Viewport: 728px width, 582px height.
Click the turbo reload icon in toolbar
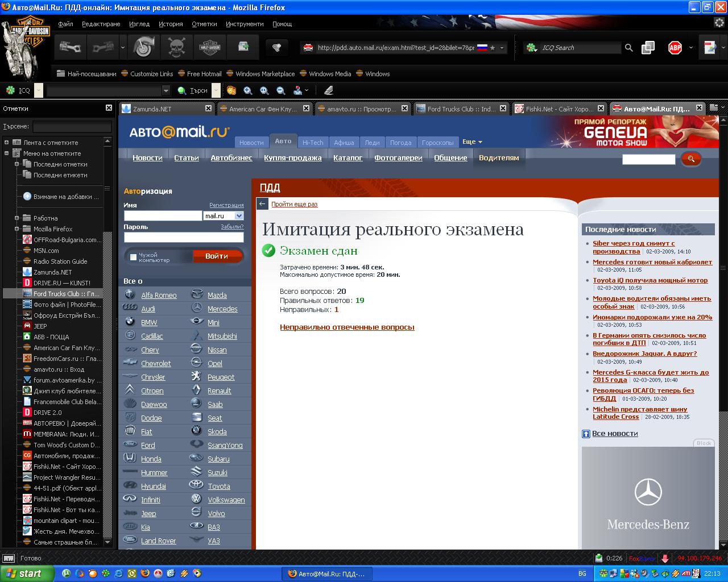pos(143,47)
